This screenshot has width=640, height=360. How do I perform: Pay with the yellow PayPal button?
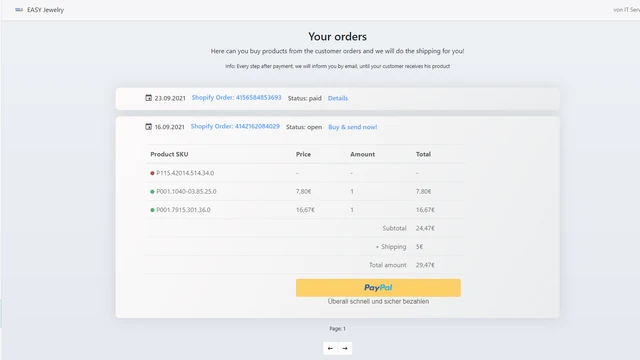point(378,288)
